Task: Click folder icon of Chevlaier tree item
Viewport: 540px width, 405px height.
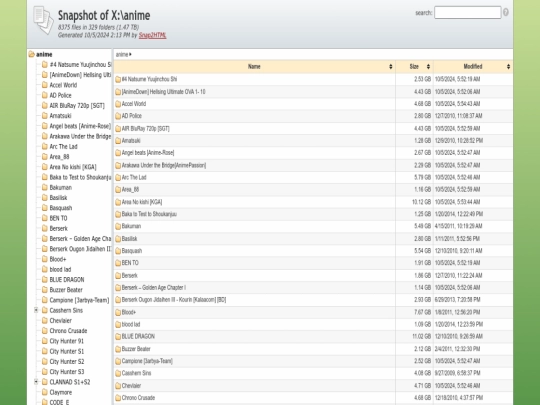Action: pos(44,320)
